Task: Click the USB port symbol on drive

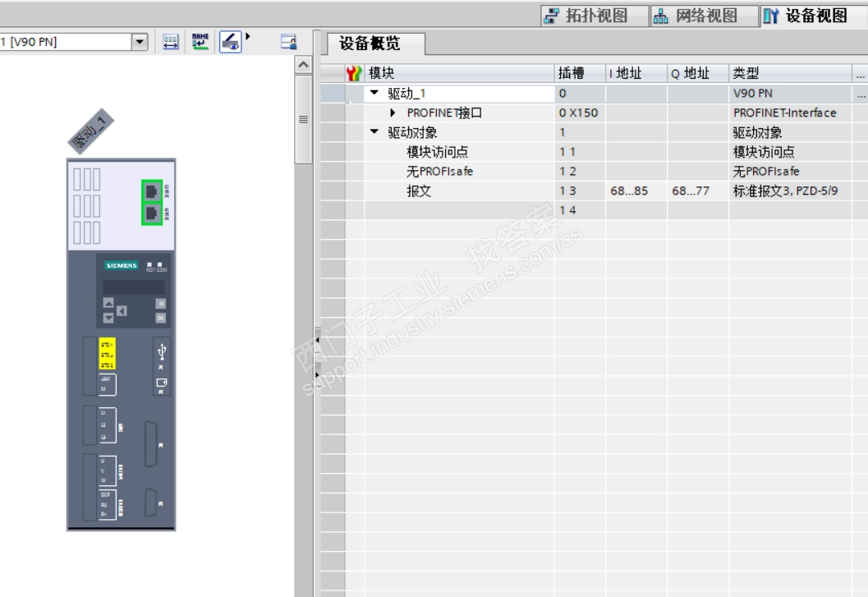Action: tap(162, 351)
